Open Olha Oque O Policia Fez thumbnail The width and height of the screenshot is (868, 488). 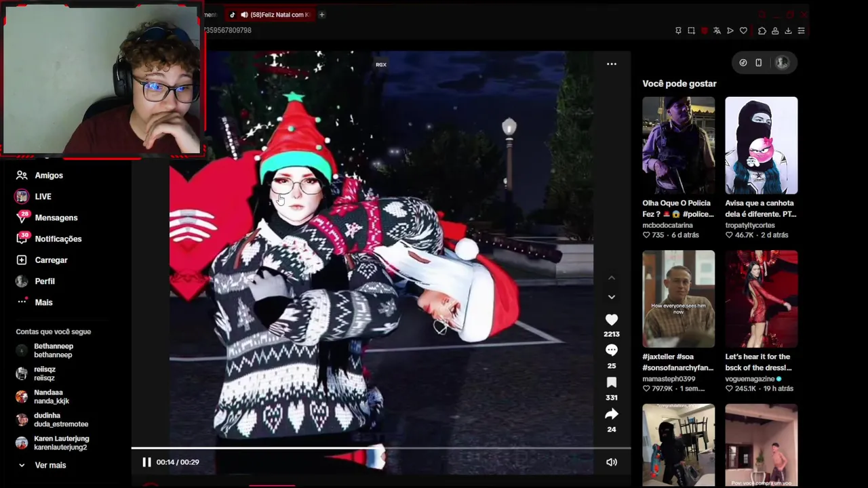pyautogui.click(x=678, y=145)
